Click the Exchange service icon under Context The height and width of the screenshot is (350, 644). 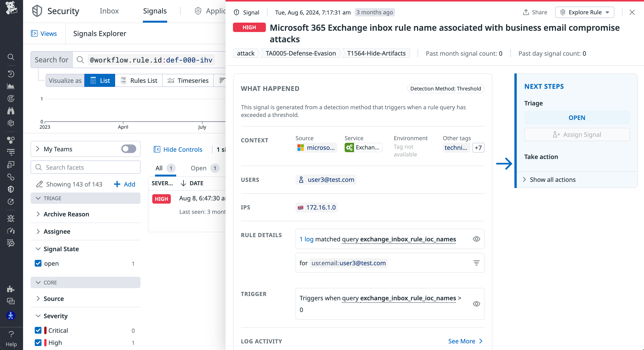pyautogui.click(x=350, y=148)
